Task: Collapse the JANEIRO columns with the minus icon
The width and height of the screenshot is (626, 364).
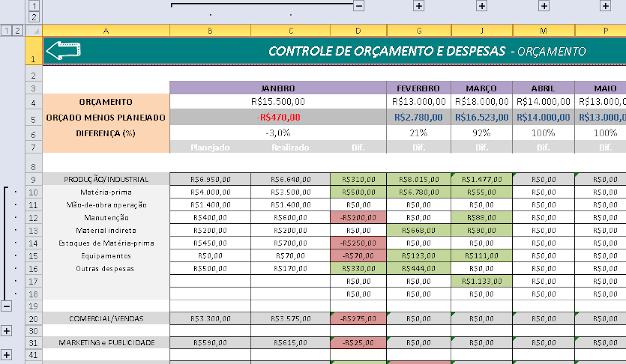Action: coord(358,6)
